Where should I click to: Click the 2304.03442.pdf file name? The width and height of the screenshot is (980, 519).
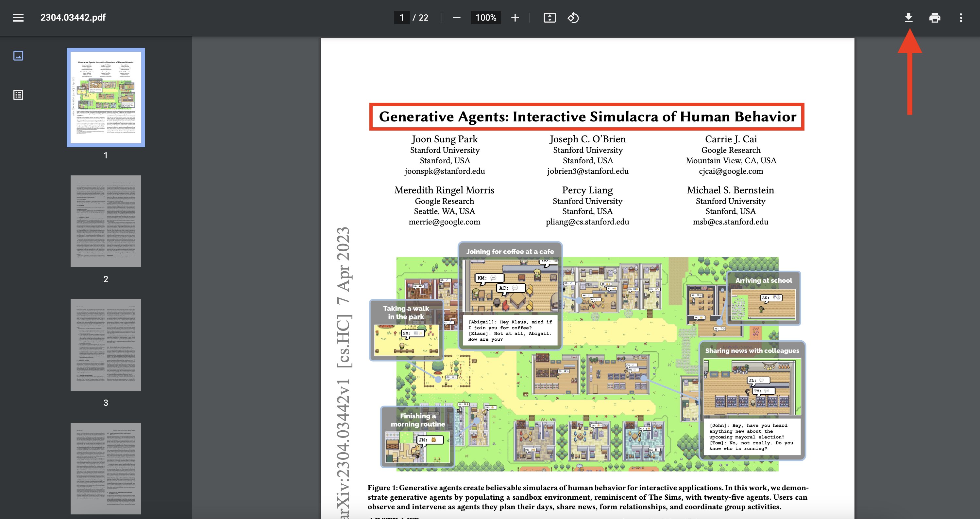[x=73, y=18]
